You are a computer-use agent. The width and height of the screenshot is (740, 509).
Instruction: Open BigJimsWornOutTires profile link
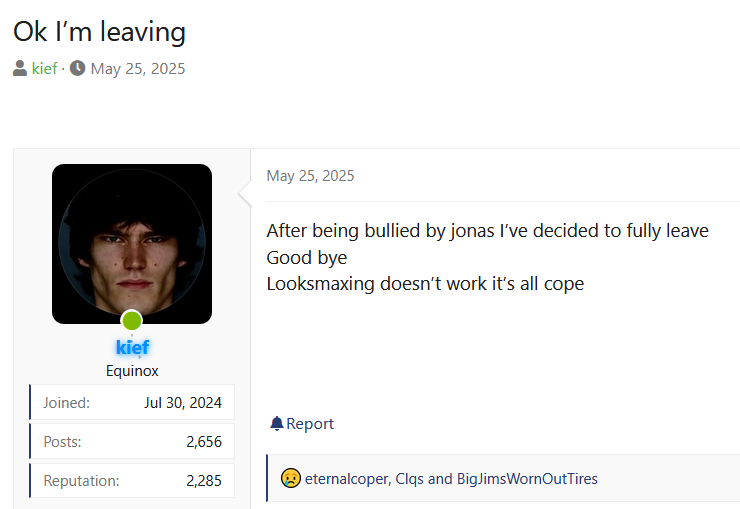[x=527, y=479]
